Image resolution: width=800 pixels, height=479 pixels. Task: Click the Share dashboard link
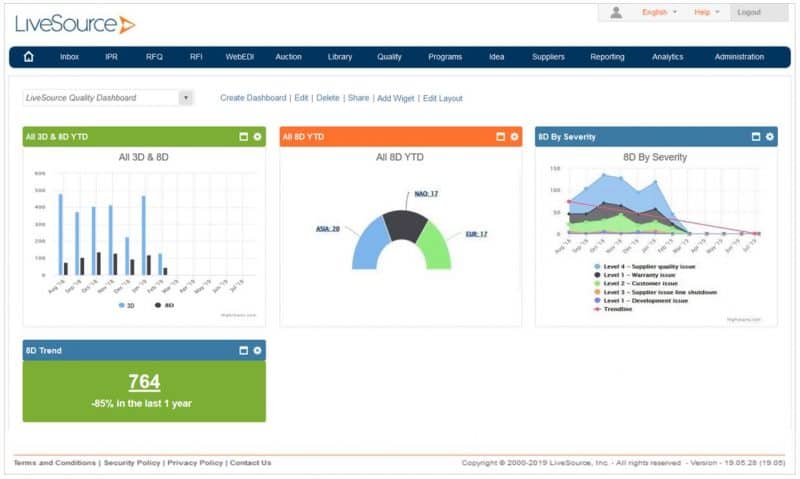[358, 98]
